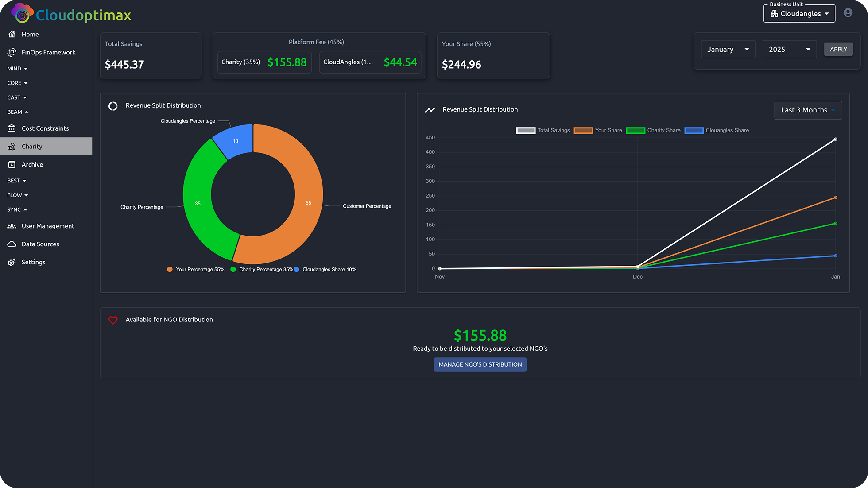Click the User Management people icon
Image resolution: width=868 pixels, height=488 pixels.
[x=12, y=226]
